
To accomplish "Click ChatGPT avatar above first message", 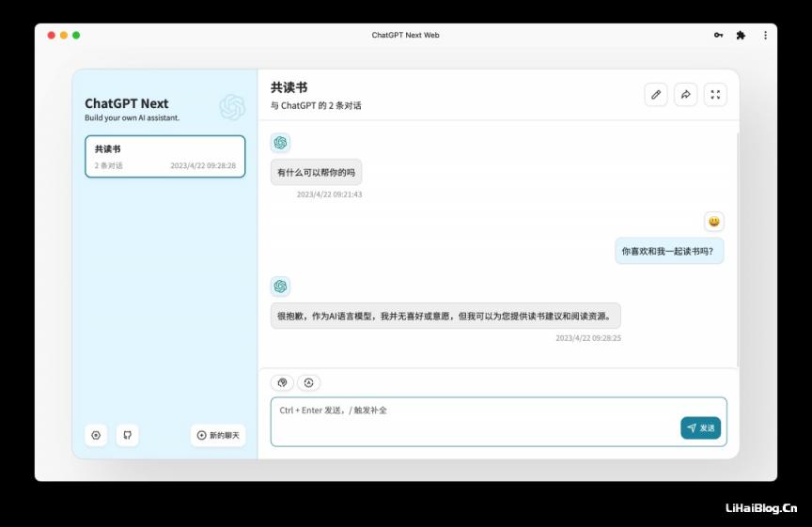I will pyautogui.click(x=280, y=143).
